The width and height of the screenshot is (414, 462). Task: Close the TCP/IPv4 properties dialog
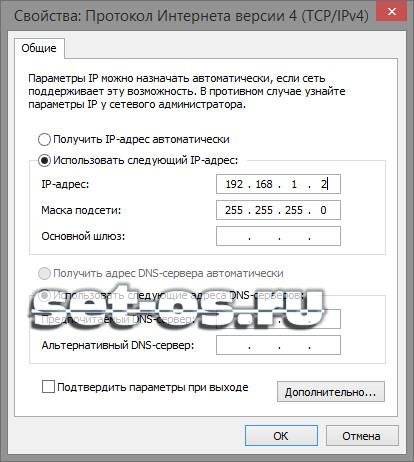point(392,12)
